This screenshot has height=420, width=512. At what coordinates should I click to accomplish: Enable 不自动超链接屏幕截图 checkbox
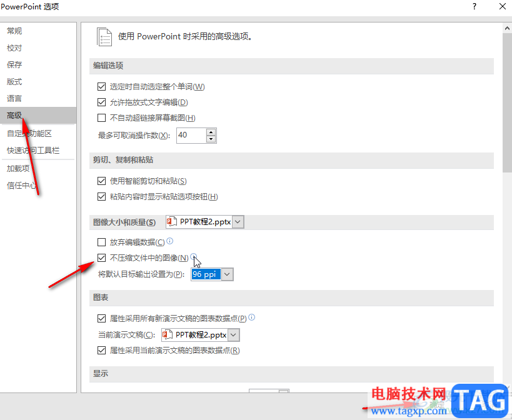[x=101, y=117]
